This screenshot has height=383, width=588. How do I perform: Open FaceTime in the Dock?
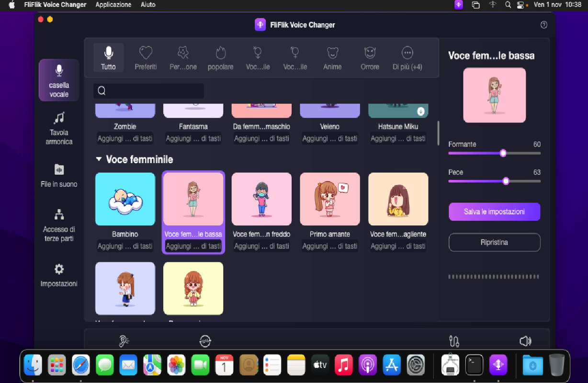coord(200,366)
